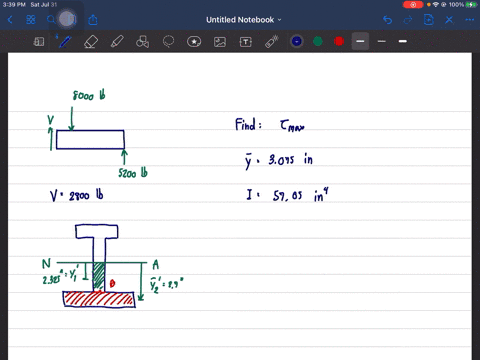The image size is (480, 360).
Task: Select the Image insert tool
Action: pos(220,42)
